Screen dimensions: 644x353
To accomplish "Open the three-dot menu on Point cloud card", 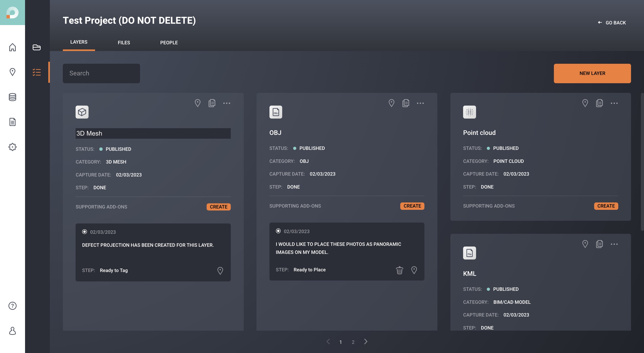I will (614, 103).
